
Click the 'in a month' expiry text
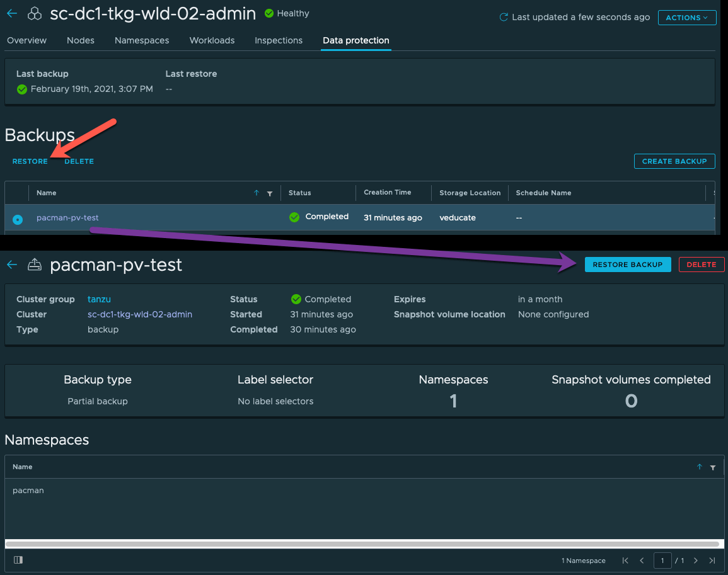(x=540, y=299)
